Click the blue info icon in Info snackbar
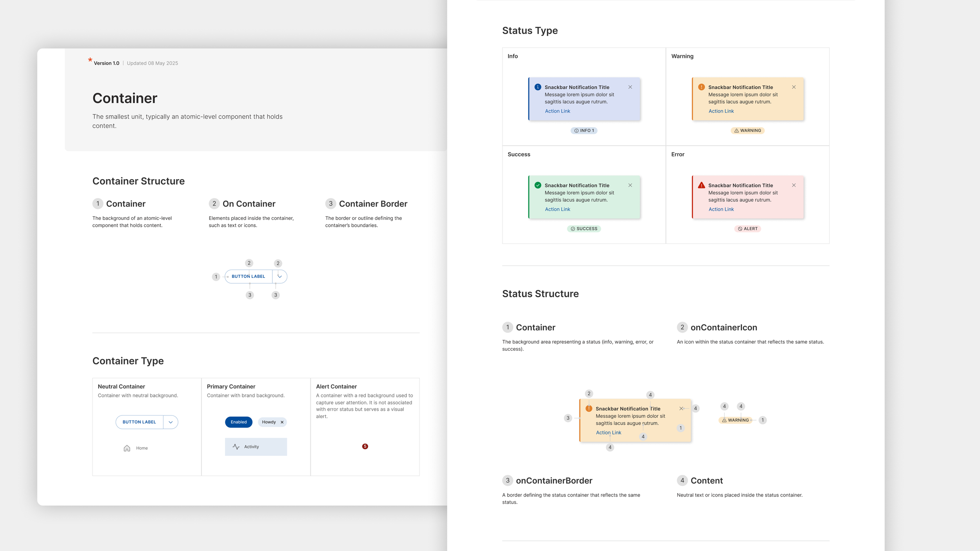The width and height of the screenshot is (980, 551). [x=538, y=87]
